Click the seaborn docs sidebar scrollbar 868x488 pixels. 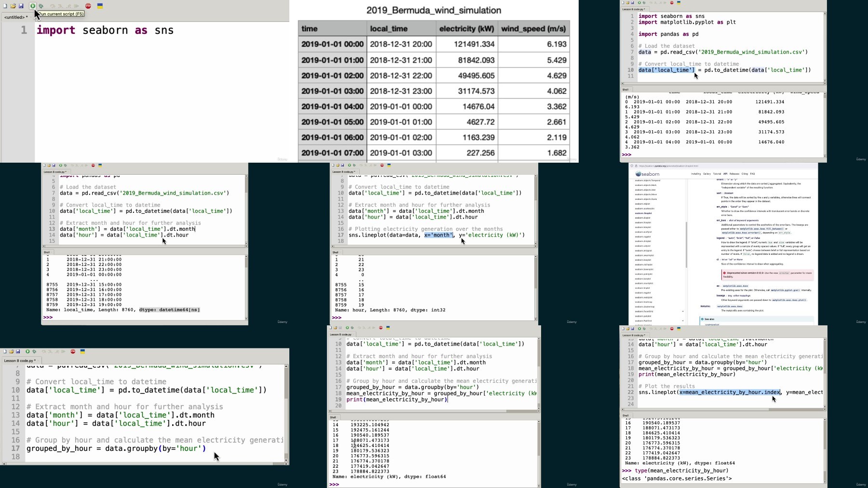(x=686, y=245)
